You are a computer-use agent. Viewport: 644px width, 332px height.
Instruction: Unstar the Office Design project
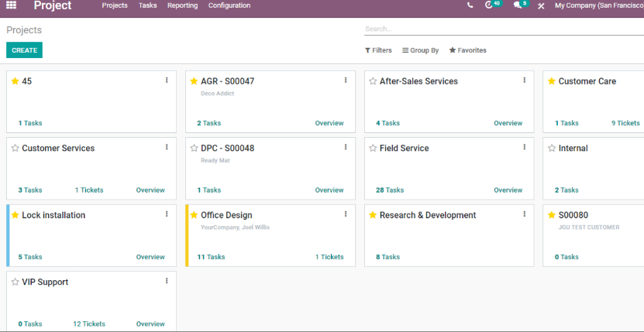(194, 215)
